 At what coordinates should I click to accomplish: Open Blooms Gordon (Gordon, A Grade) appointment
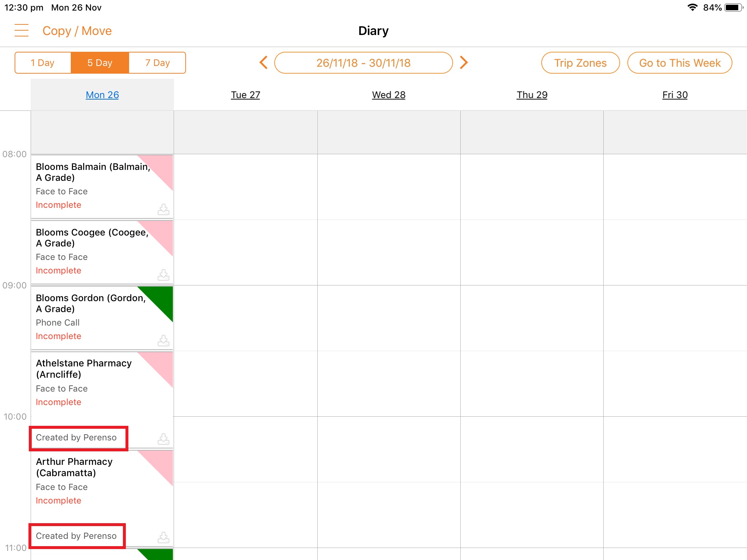102,318
